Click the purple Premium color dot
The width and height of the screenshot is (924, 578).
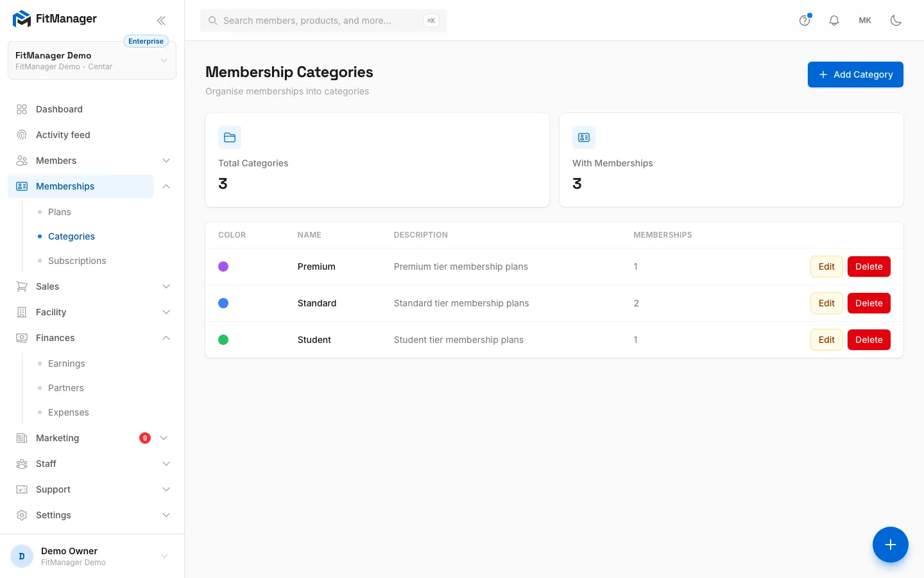click(223, 267)
